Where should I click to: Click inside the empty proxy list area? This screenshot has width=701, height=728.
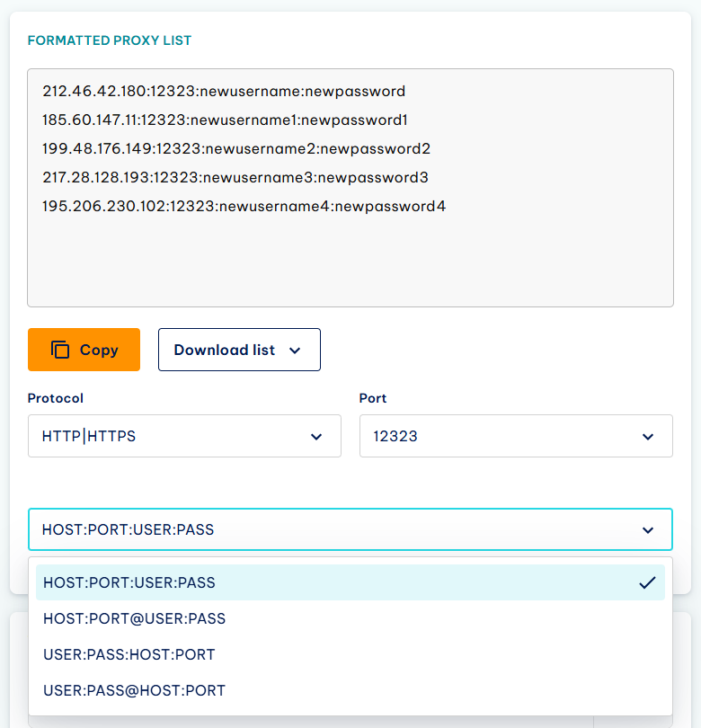pyautogui.click(x=350, y=260)
